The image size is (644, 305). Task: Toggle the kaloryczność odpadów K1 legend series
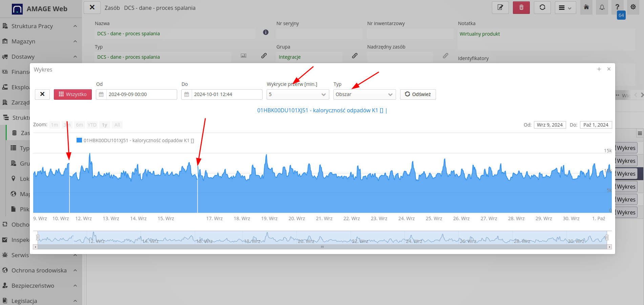coord(136,140)
